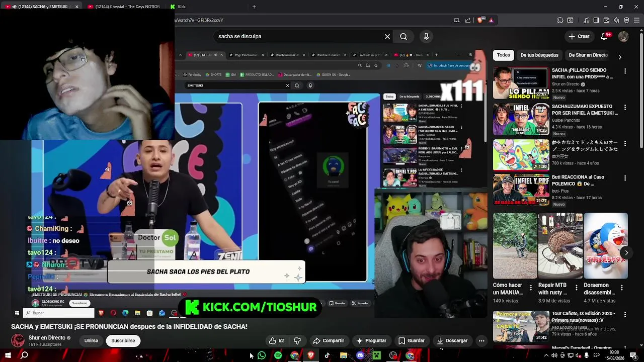
Task: Open menu for the Doraemon opening video
Action: [x=625, y=144]
